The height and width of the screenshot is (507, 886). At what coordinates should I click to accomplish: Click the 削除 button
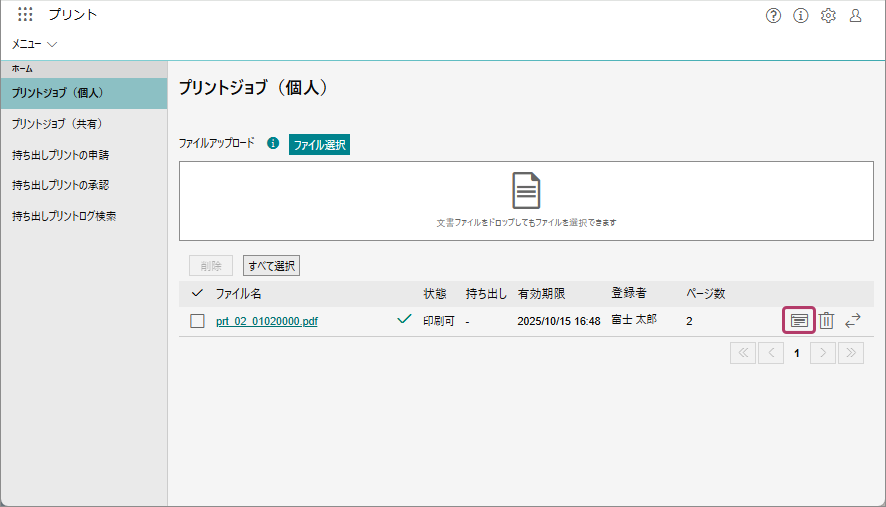pos(211,266)
